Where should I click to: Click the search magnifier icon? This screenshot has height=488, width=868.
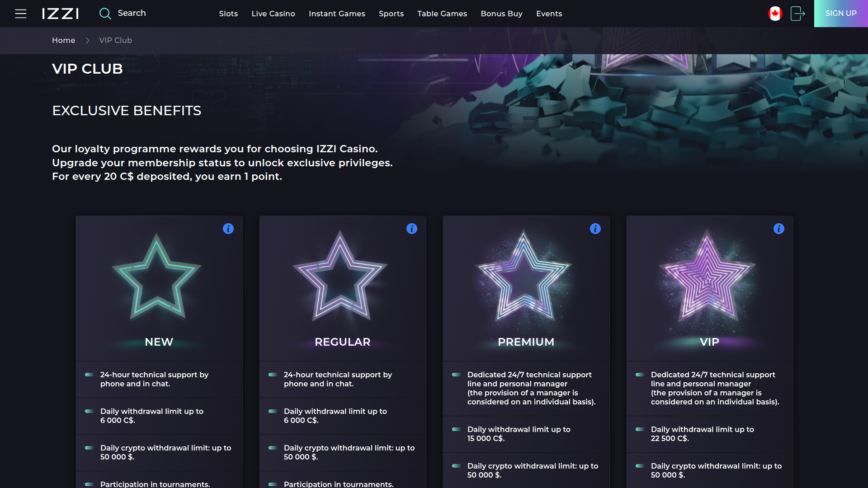coord(105,14)
